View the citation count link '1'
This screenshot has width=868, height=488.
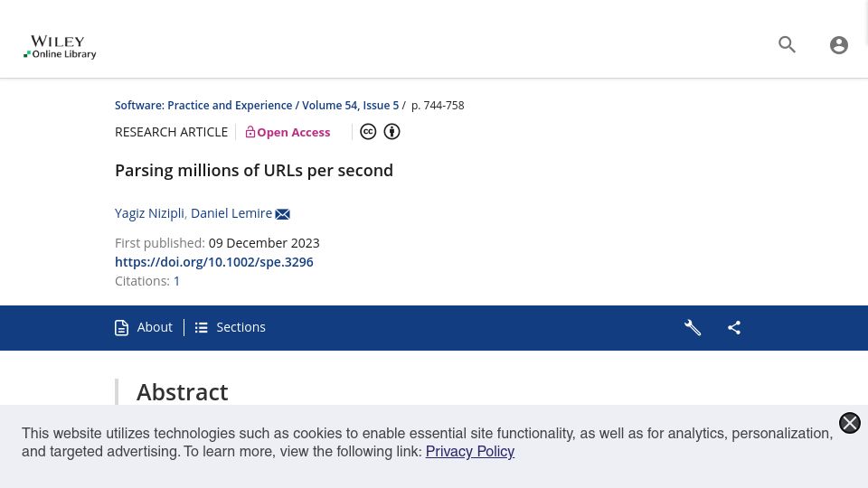click(176, 281)
